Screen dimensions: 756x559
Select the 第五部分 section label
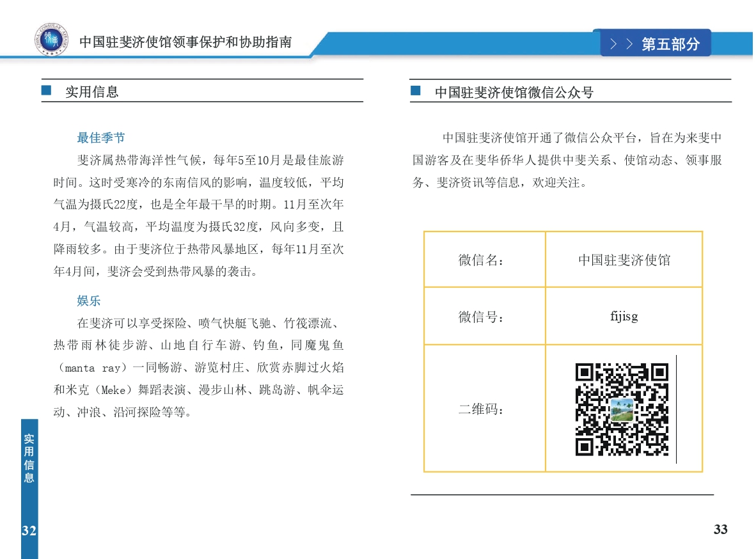(671, 44)
